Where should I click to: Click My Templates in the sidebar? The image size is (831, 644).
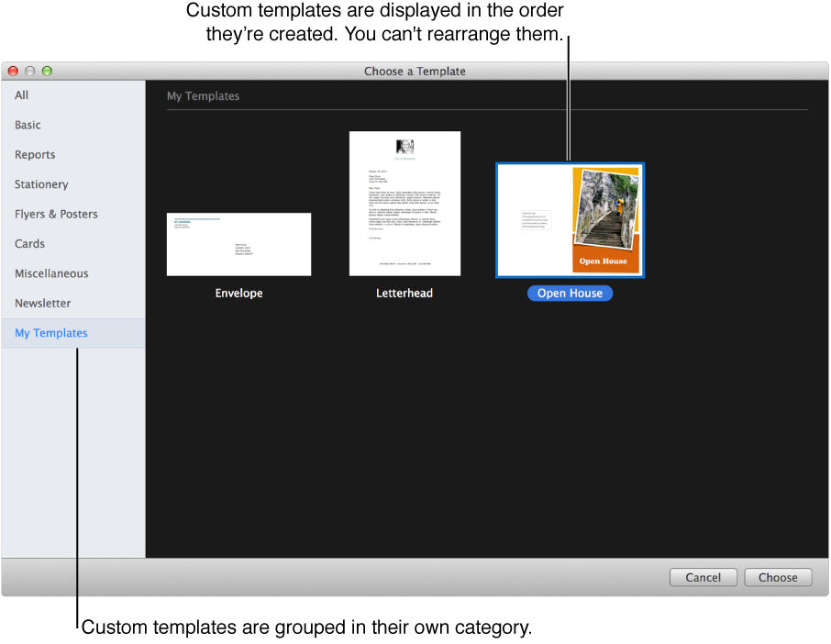pos(51,333)
